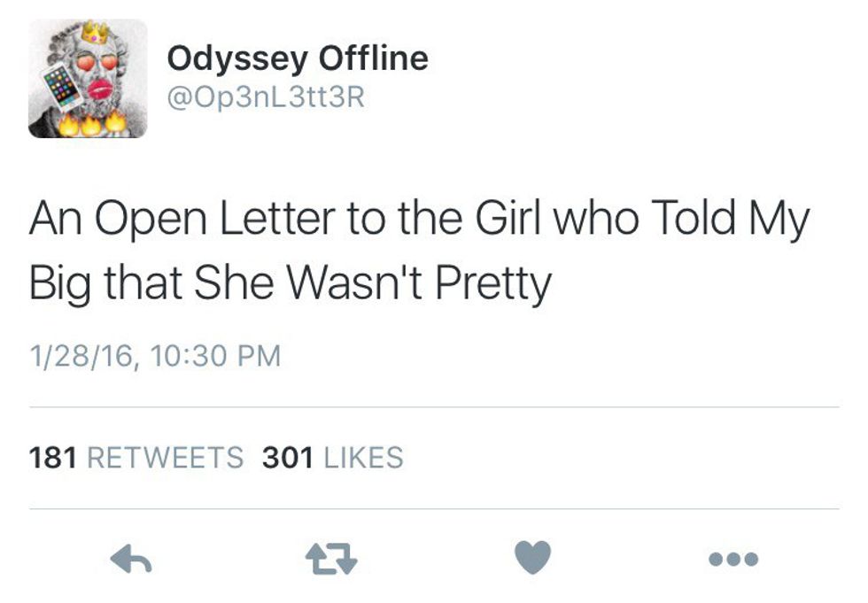
Task: Click the LIKES label
Action: pos(364,458)
